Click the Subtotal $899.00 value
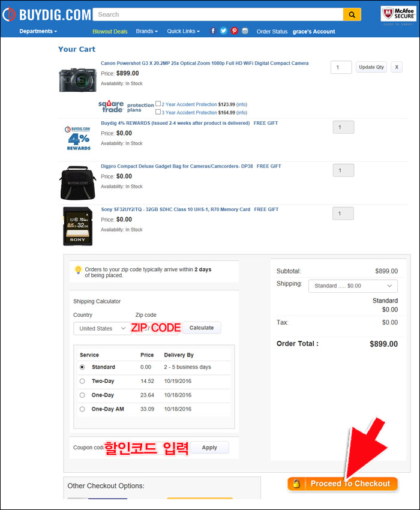Viewport: 420px width, 510px height. 386,271
